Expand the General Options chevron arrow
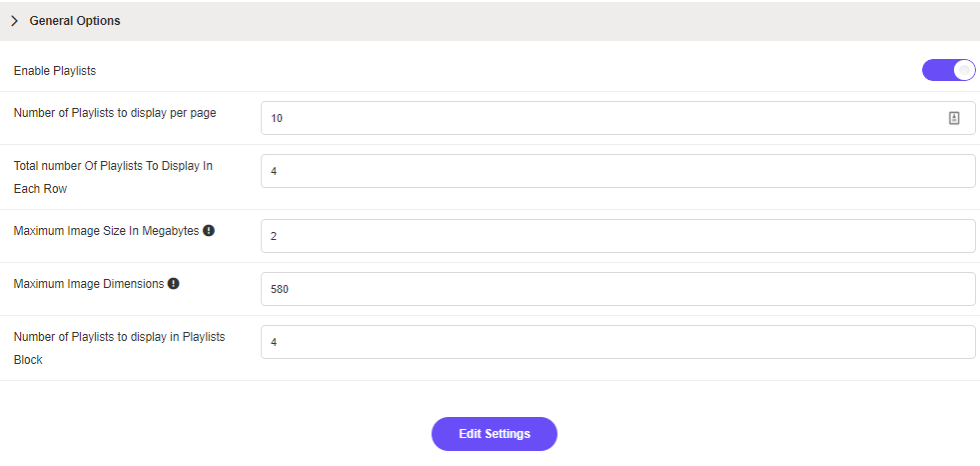Screen dimensions: 980x466 point(15,21)
